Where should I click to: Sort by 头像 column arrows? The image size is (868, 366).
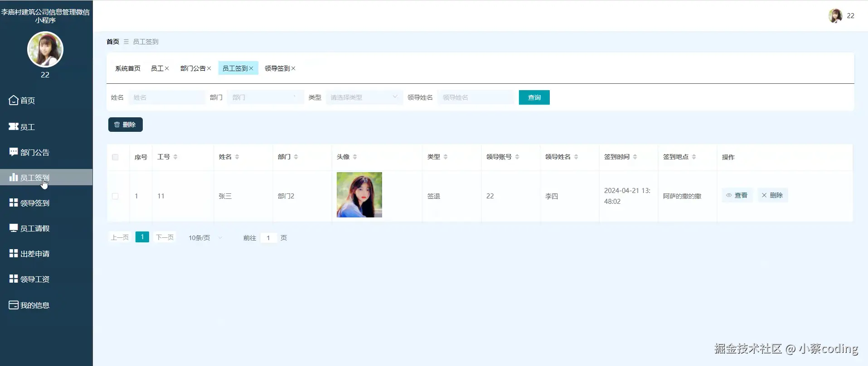coord(355,157)
